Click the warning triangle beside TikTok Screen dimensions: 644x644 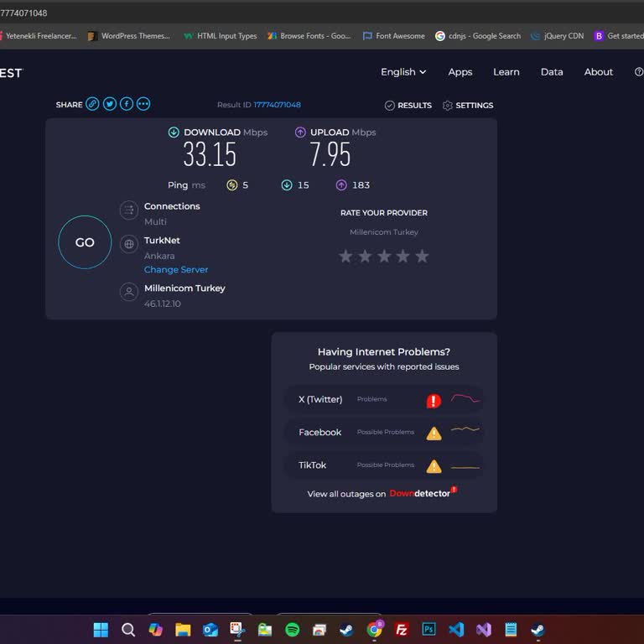tap(434, 466)
